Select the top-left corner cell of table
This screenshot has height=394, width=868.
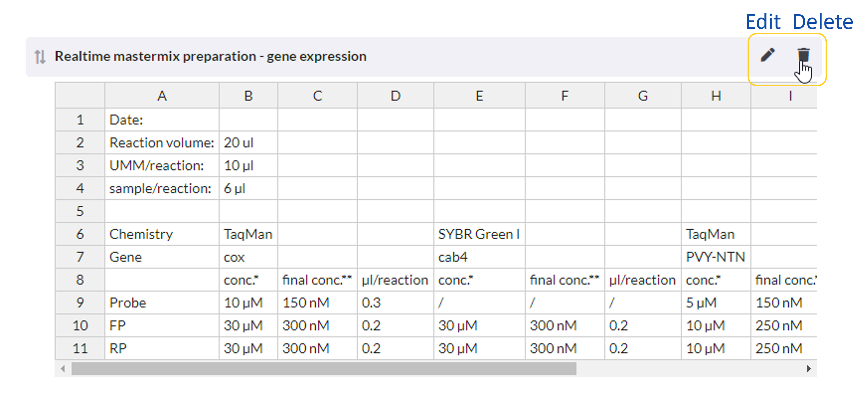coord(80,96)
